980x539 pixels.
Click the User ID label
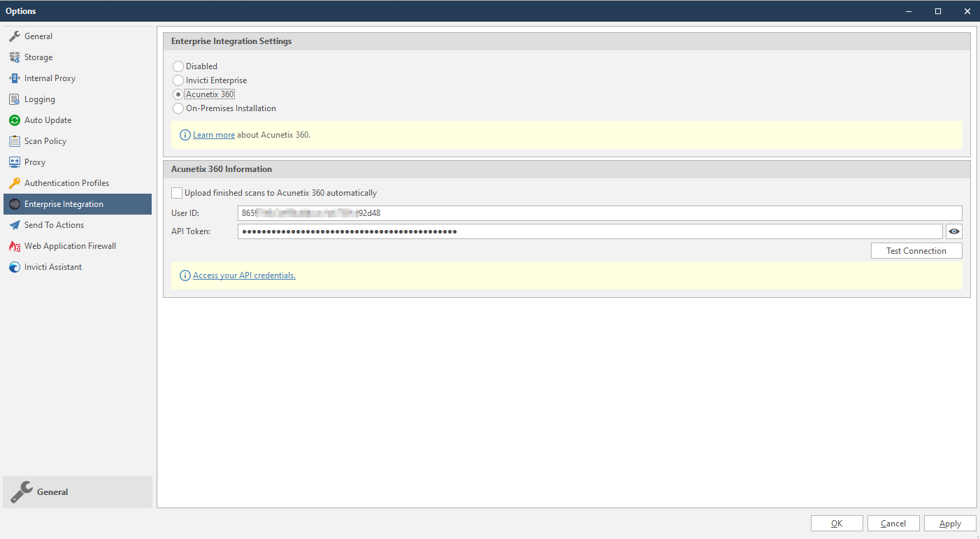(185, 213)
